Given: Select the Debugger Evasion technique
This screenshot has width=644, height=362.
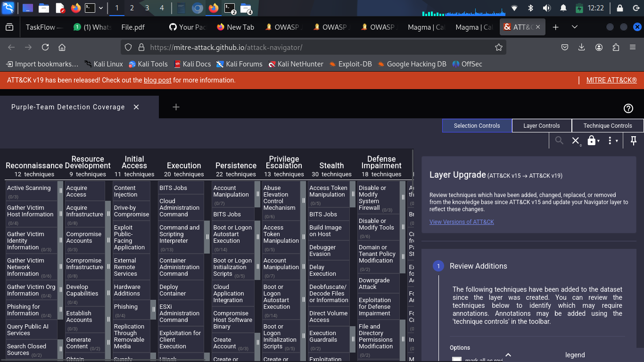Looking at the screenshot, I should point(329,250).
